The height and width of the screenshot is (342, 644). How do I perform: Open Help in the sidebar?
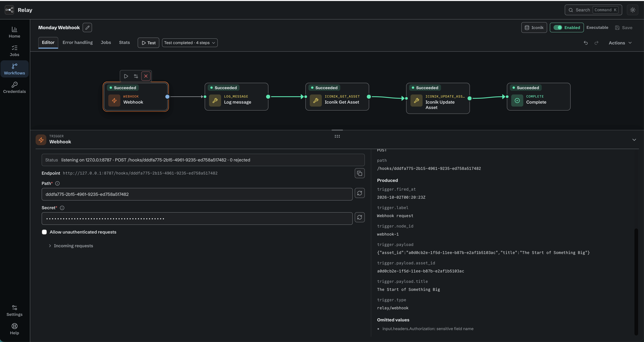pos(14,329)
